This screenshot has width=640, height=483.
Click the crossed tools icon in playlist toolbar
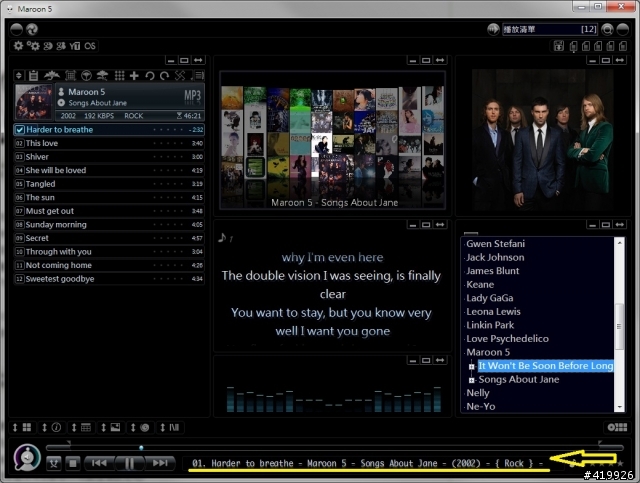pos(180,76)
